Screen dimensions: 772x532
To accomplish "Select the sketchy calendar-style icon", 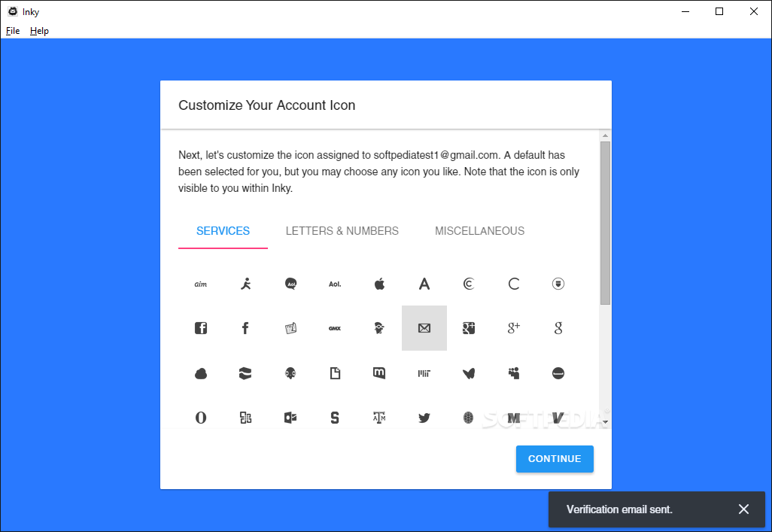I will tap(290, 328).
